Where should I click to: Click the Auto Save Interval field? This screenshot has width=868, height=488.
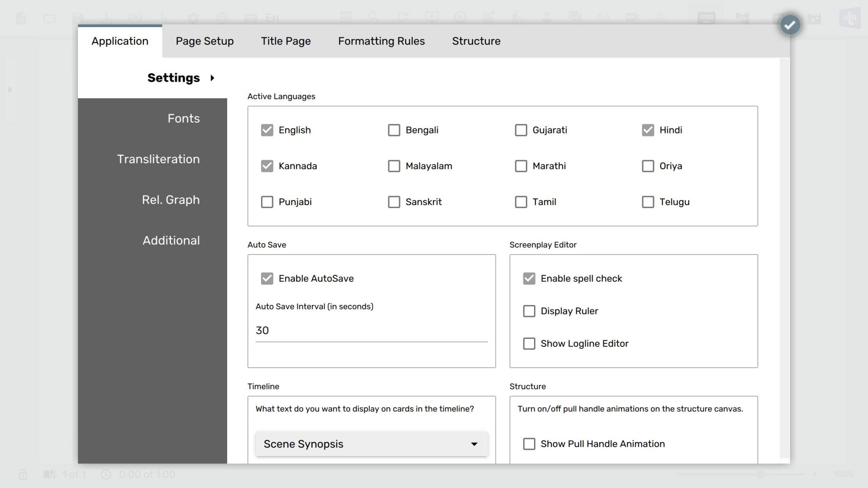pos(371,330)
